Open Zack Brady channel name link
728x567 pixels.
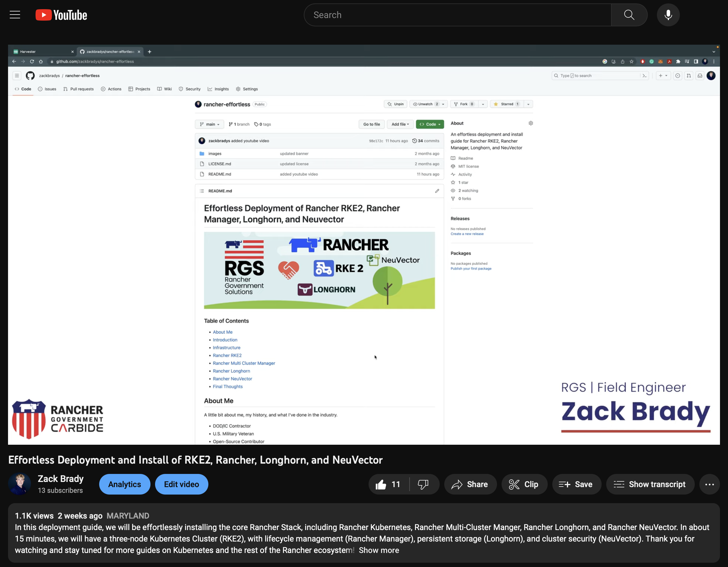click(61, 479)
